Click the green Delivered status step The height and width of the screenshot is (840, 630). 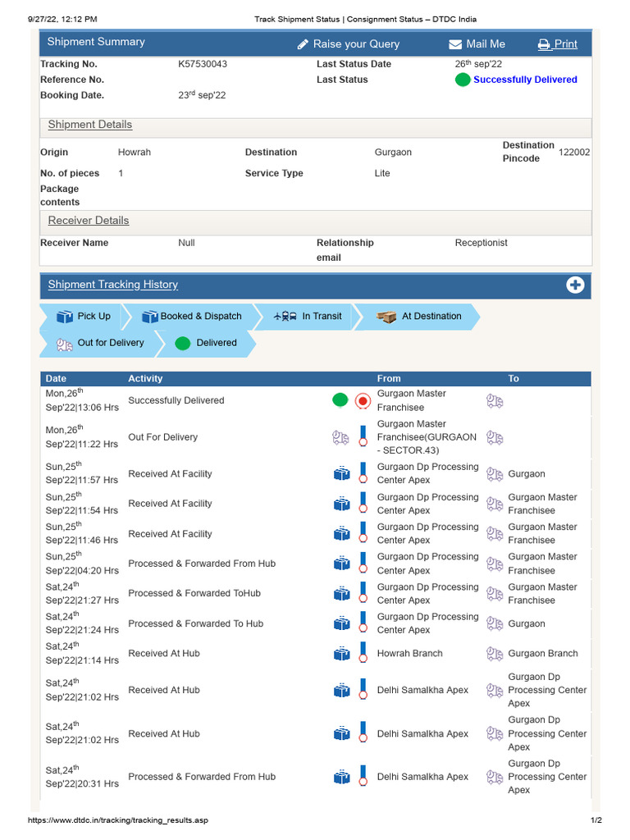(x=206, y=343)
